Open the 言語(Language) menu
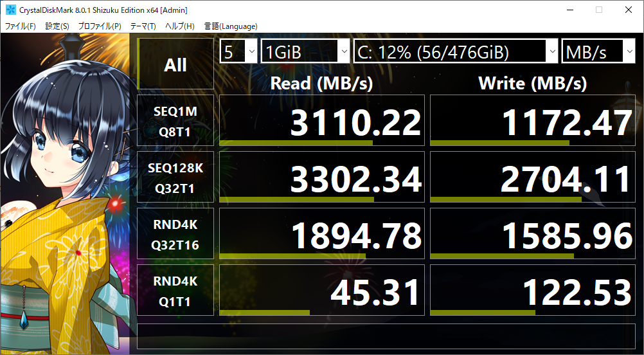The height and width of the screenshot is (355, 644). pos(231,26)
